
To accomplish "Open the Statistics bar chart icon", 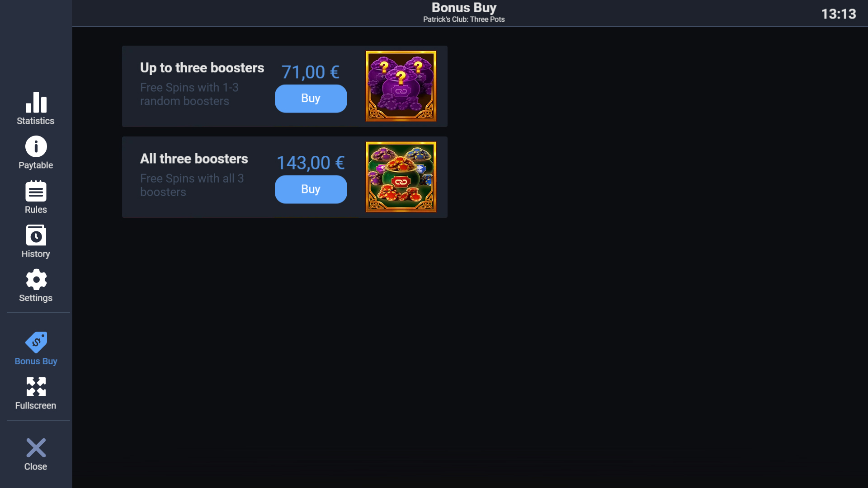I will pos(36,102).
